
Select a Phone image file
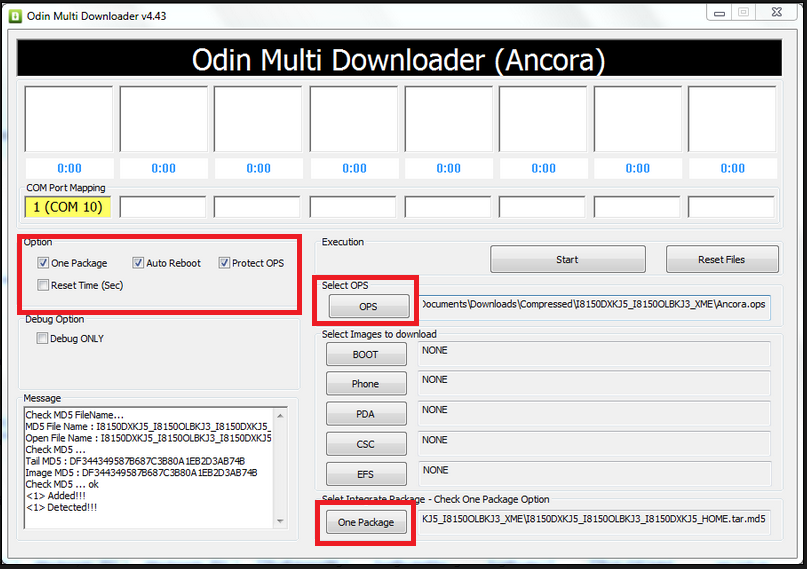pos(366,384)
